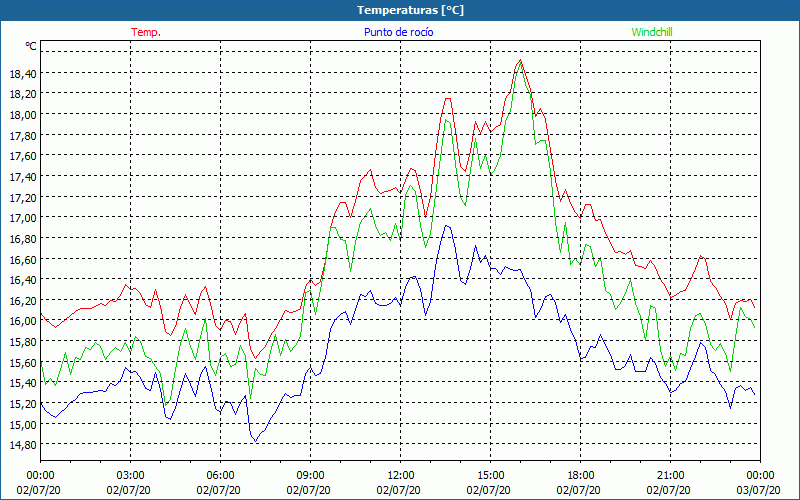Click the red temperature peak near 16:00
This screenshot has height=500, width=800.
point(520,60)
